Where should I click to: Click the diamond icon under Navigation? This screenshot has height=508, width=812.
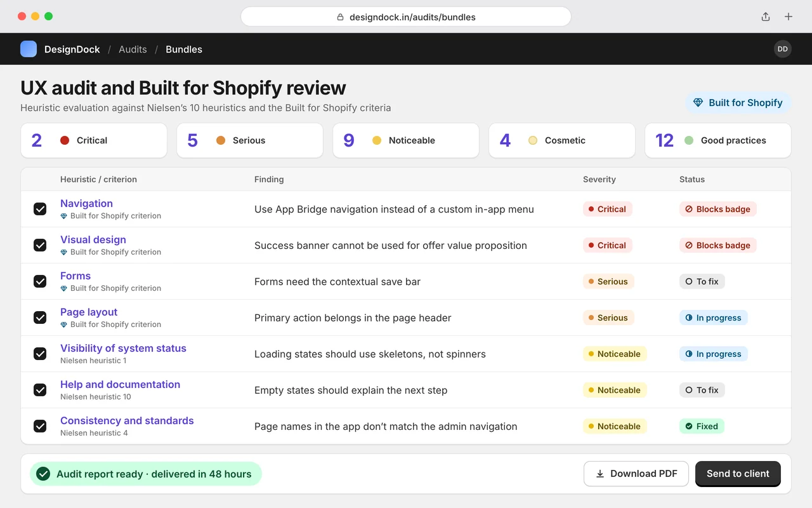click(63, 216)
